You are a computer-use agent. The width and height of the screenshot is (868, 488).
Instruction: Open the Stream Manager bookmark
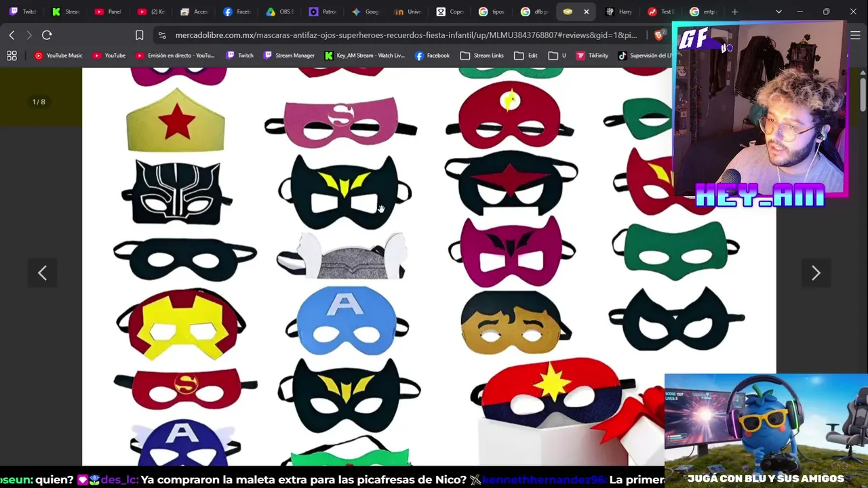click(290, 56)
